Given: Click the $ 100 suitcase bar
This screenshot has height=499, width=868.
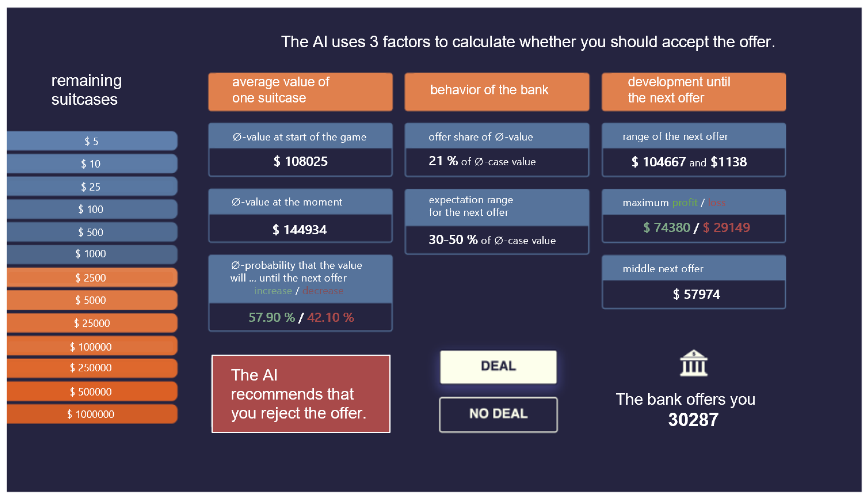Looking at the screenshot, I should point(91,209).
